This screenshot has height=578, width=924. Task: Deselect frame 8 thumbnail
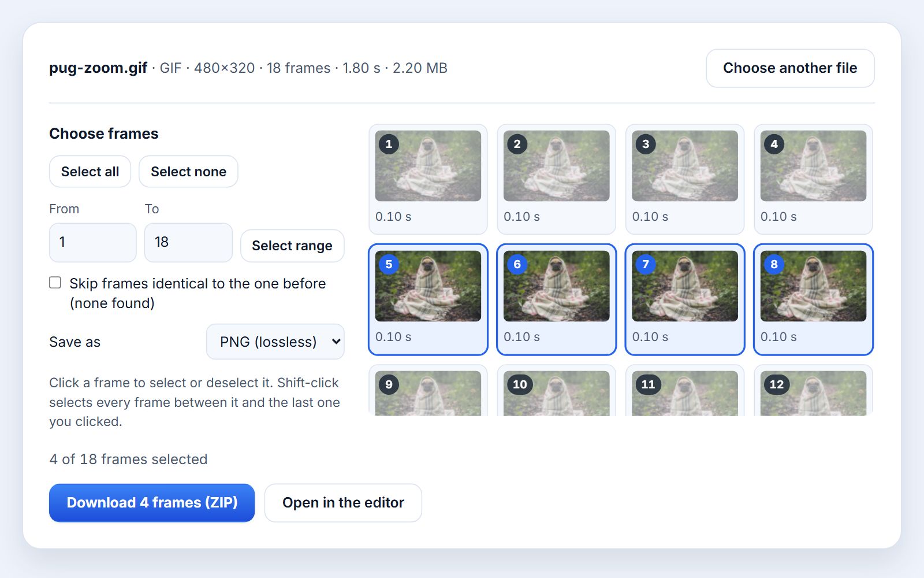tap(813, 299)
